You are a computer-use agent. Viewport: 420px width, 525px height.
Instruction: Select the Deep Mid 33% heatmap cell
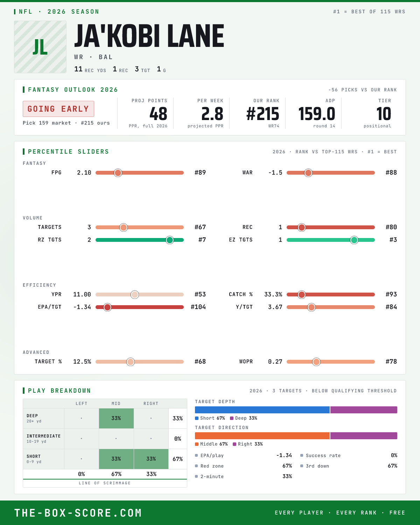[x=116, y=418]
